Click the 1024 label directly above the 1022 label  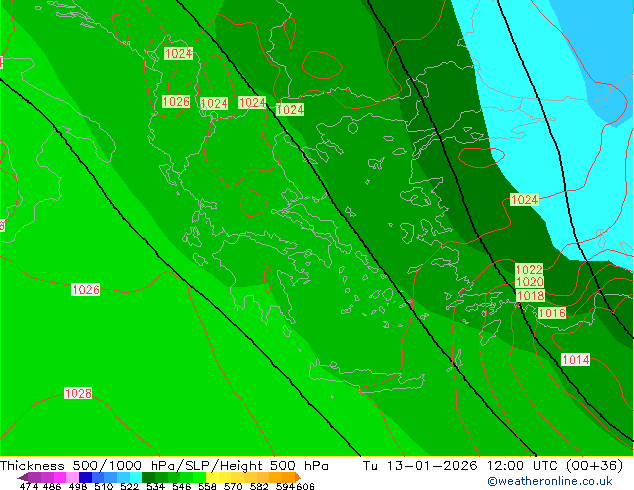(524, 199)
